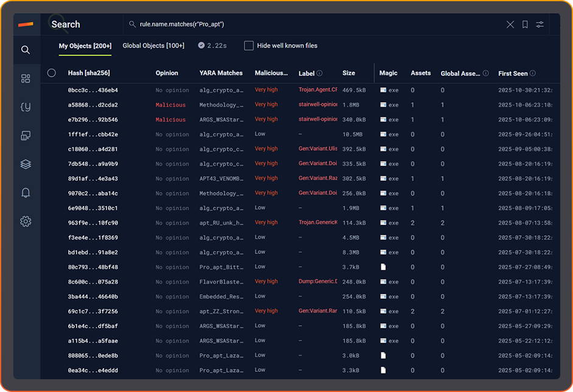This screenshot has height=392, width=573.
Task: Select the dashboard grid icon in the sidebar
Action: point(26,78)
